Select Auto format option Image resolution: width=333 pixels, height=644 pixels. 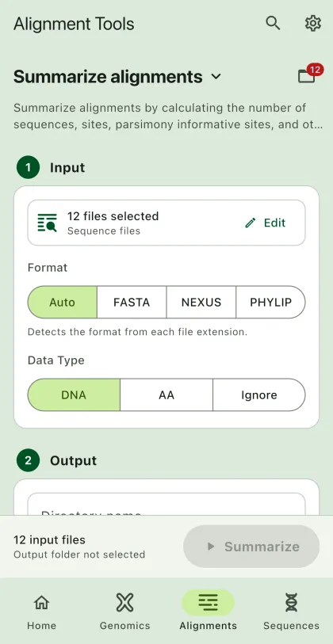pos(62,303)
